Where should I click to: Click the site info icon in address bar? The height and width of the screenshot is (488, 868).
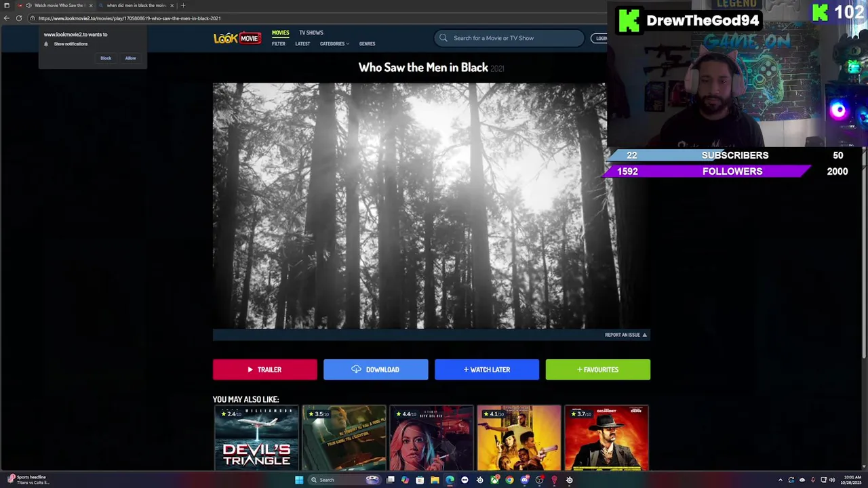pyautogui.click(x=33, y=18)
